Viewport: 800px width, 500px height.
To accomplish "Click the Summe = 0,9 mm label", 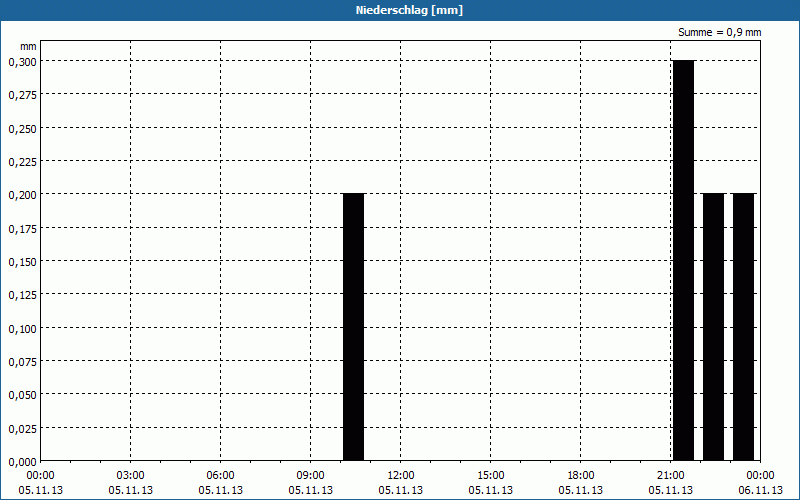I will click(x=720, y=32).
